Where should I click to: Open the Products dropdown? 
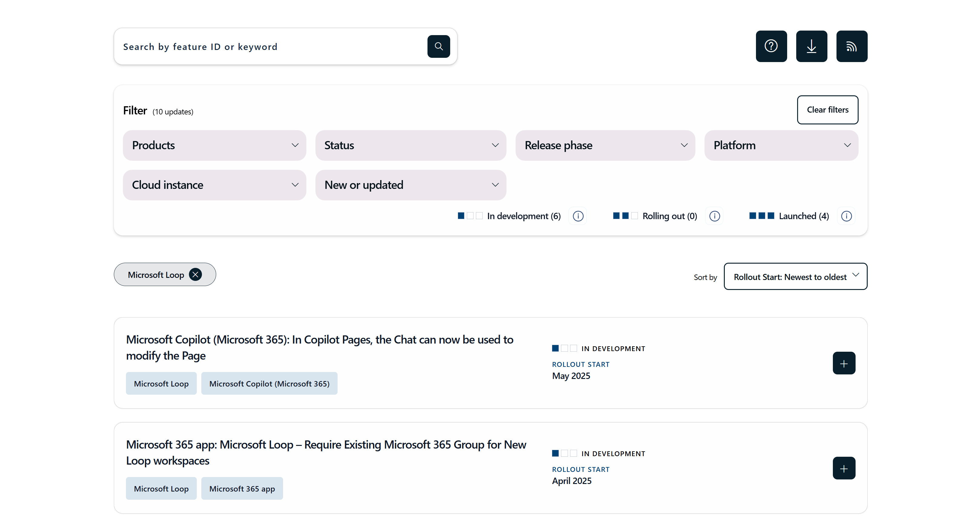(215, 145)
